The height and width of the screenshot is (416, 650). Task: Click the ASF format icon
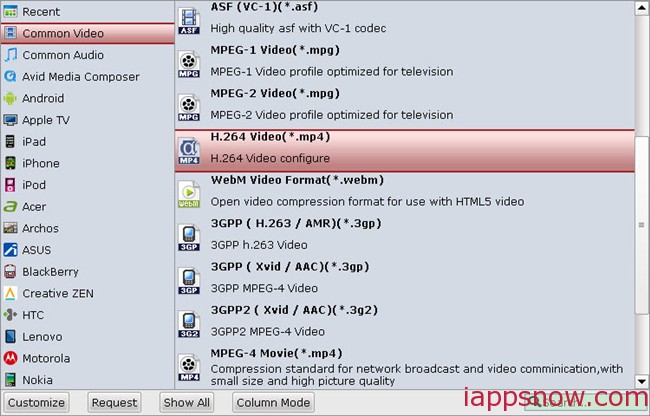[x=189, y=20]
